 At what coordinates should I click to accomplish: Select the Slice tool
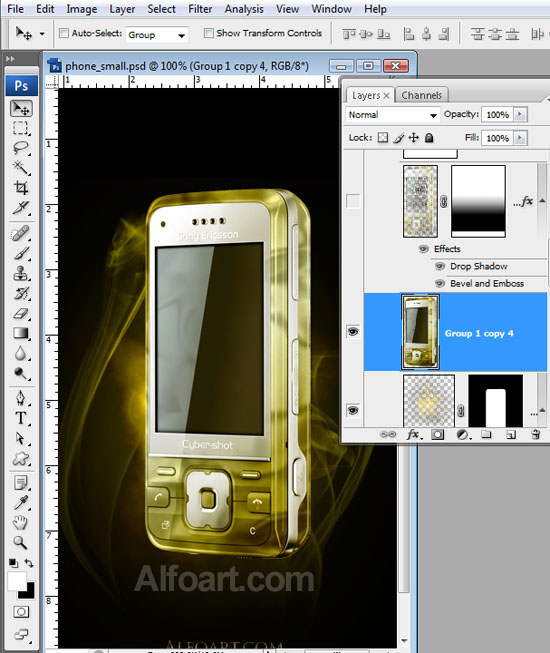[20, 208]
